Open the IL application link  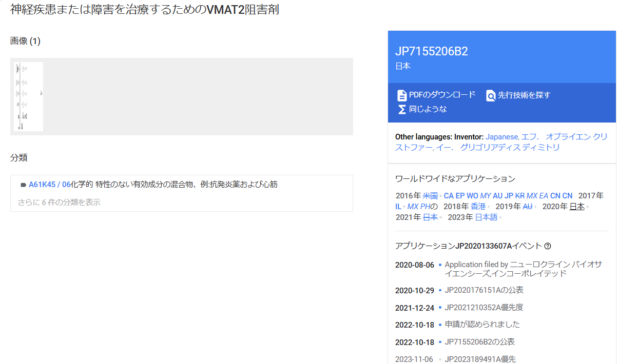point(398,207)
